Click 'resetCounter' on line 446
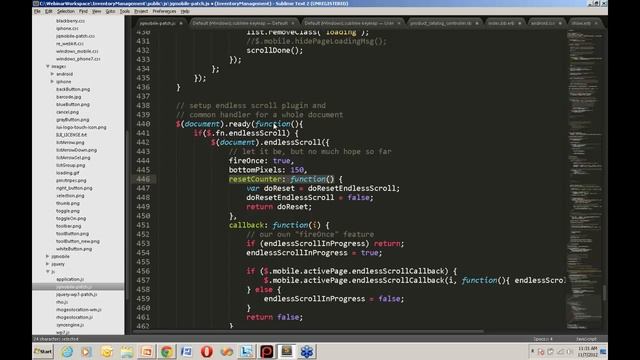 [x=255, y=179]
